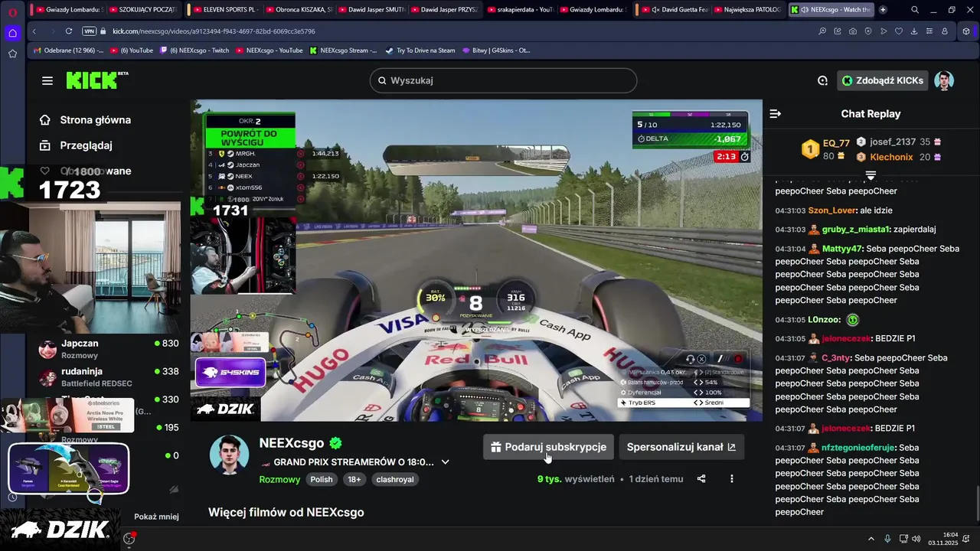The image size is (980, 551).
Task: Open the Odebrane (12 966) bookmark
Action: point(69,51)
